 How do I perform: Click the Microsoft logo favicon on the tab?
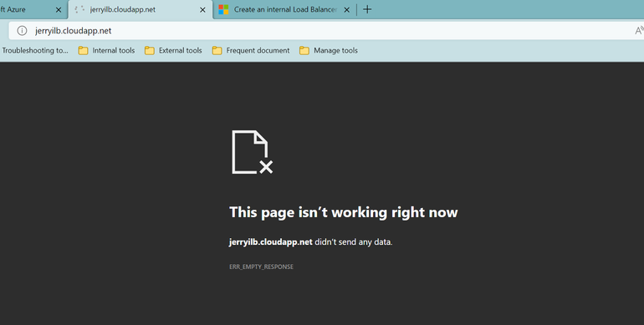223,9
